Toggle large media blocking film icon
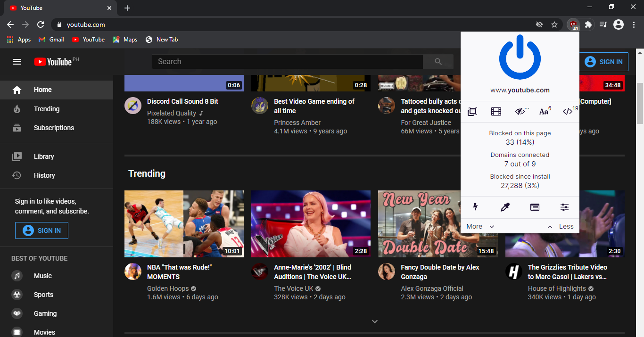Screen dimensions: 644x337 [x=496, y=112]
